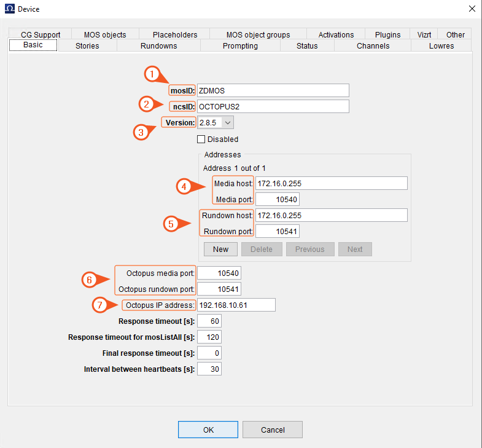The height and width of the screenshot is (448, 482).
Task: Select the Rundown port field
Action: click(277, 231)
